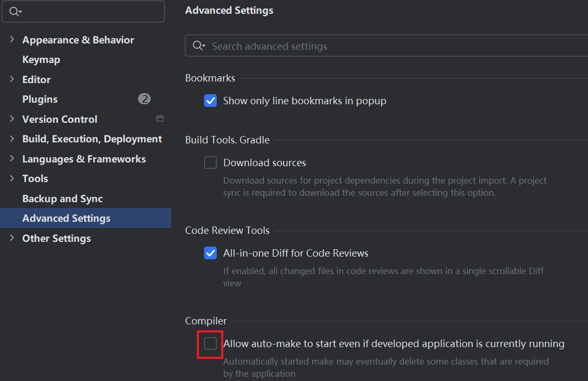588x381 pixels.
Task: Open the Keymap settings page
Action: point(41,60)
